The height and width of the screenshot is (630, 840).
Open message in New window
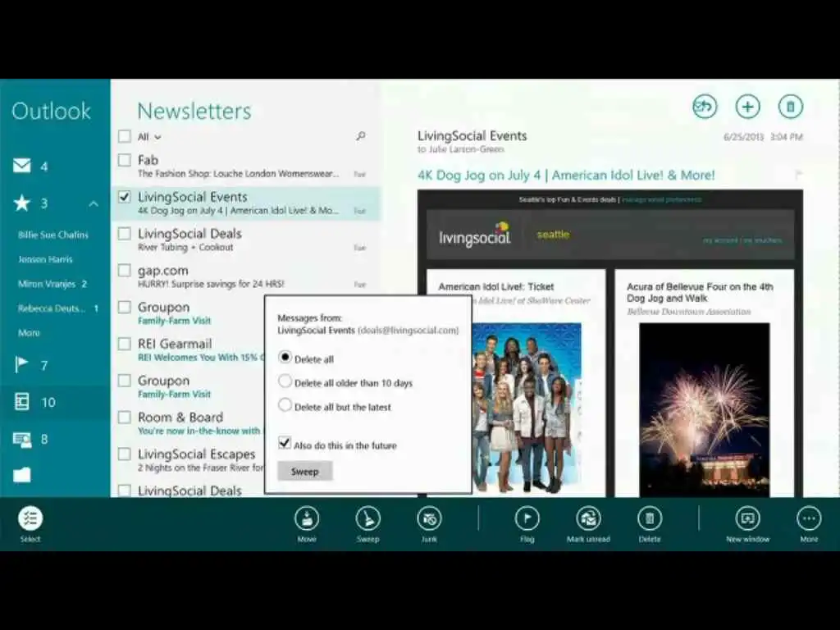[x=748, y=518]
